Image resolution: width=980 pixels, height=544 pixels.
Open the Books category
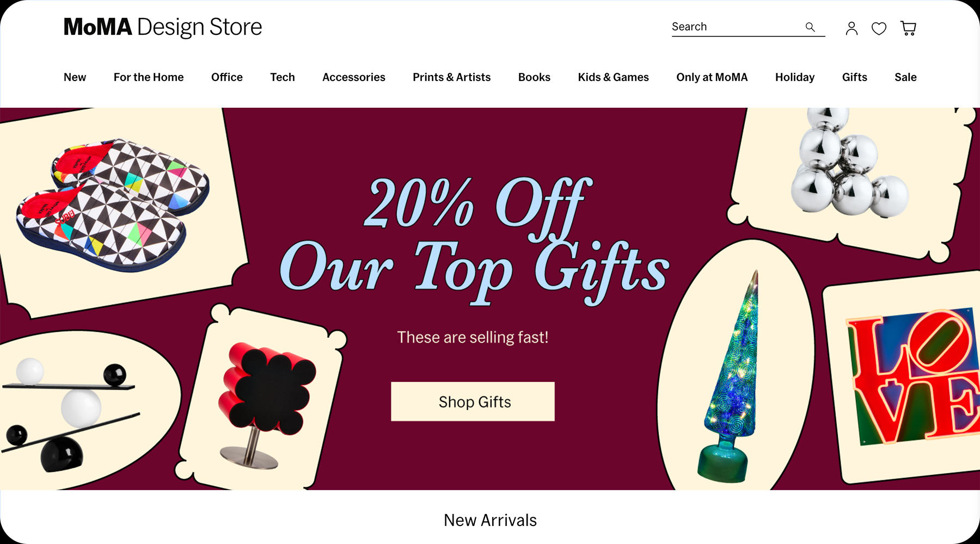534,77
